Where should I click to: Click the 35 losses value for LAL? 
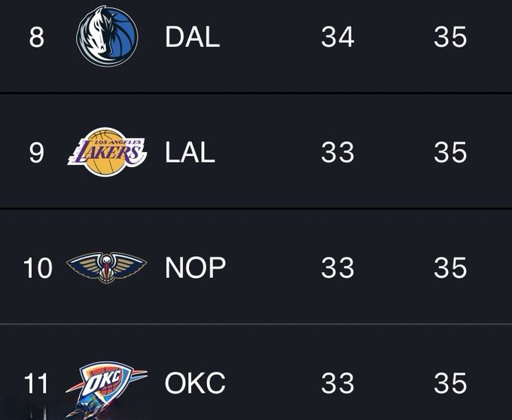[450, 153]
